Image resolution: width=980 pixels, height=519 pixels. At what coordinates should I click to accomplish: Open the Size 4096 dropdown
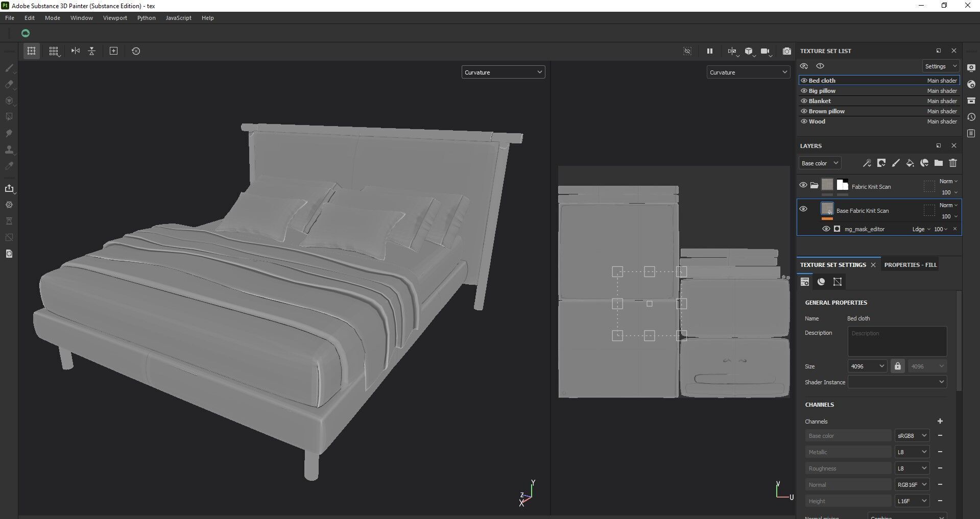867,366
